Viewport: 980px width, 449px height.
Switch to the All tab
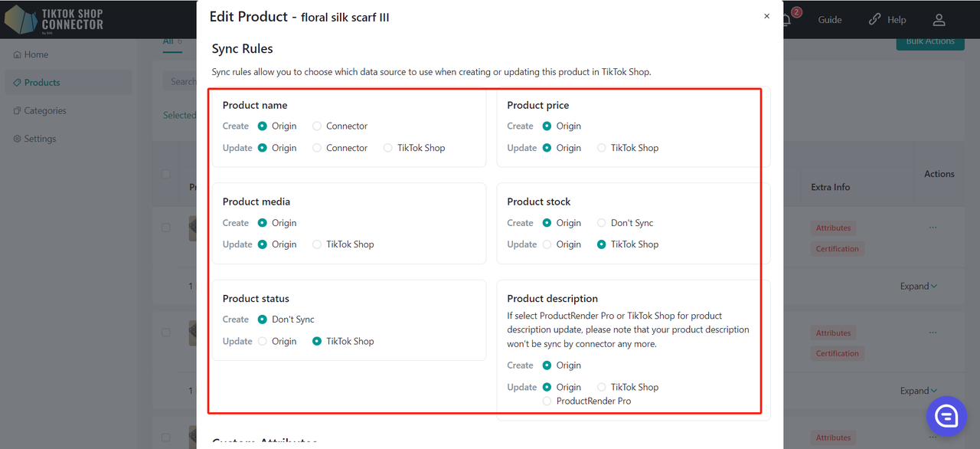point(172,41)
